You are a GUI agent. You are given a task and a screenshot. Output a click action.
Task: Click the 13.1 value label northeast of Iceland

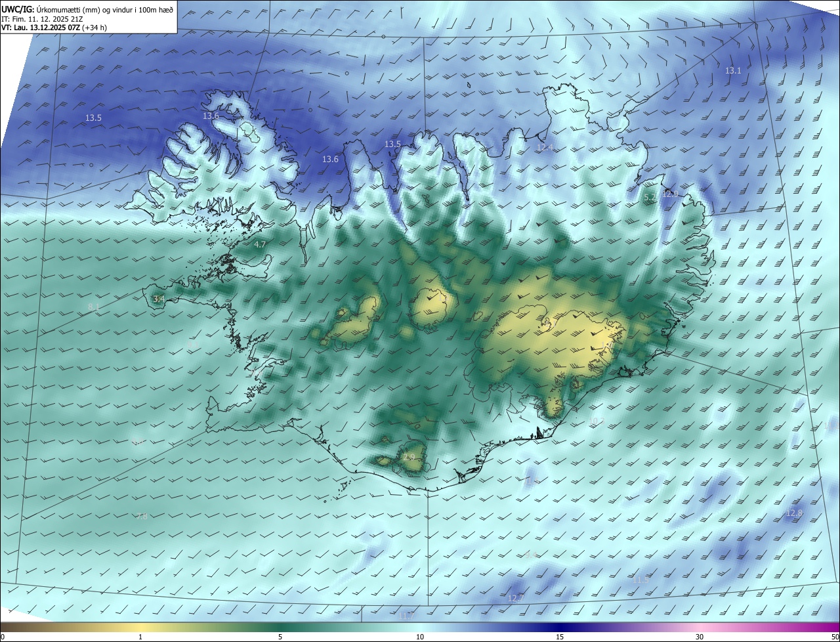pyautogui.click(x=733, y=70)
